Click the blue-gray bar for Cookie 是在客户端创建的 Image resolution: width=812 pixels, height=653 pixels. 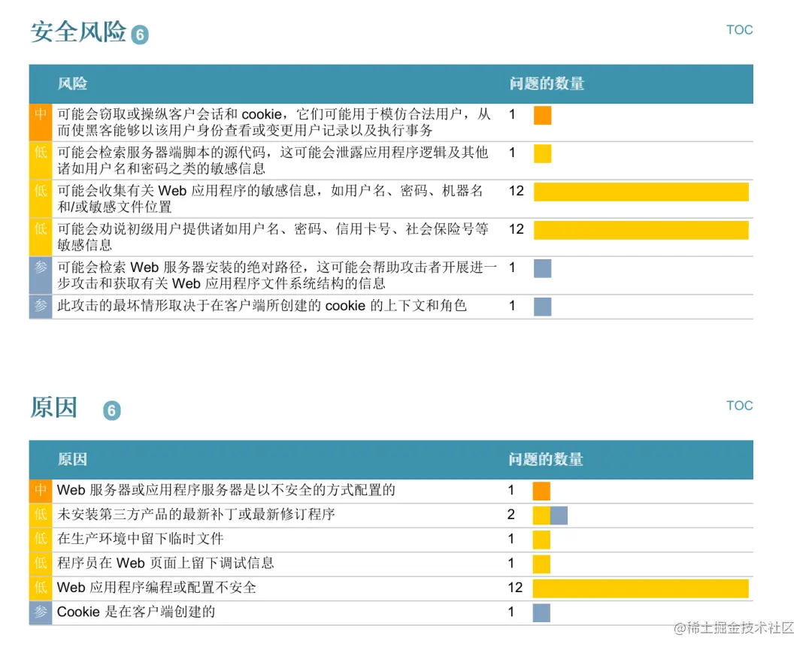tap(541, 612)
